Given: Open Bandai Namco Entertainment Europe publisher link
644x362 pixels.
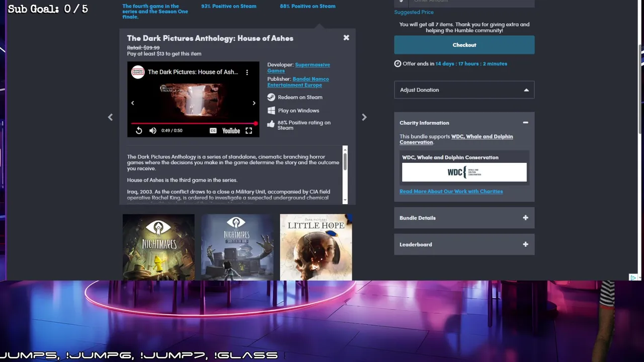Looking at the screenshot, I should tap(298, 82).
